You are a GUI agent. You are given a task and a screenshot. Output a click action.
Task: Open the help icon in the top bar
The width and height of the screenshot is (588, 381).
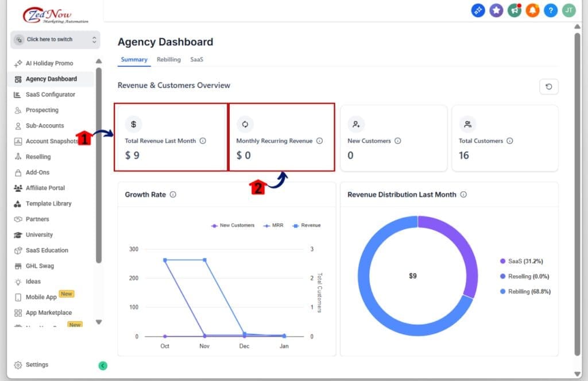coord(551,10)
